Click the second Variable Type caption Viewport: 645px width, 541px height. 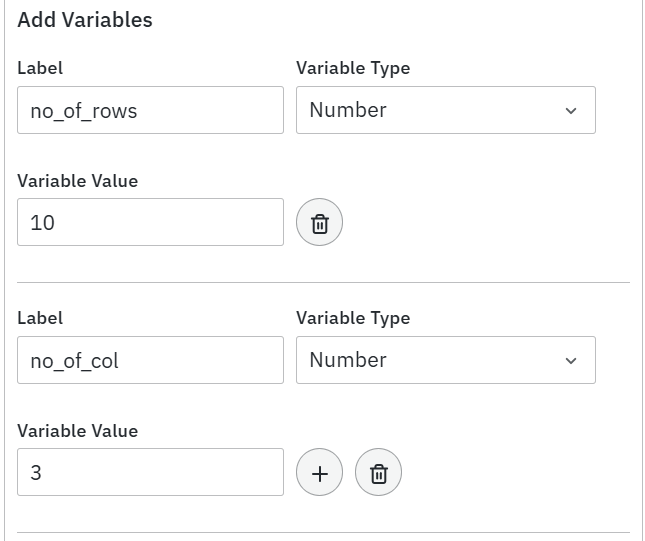point(353,318)
